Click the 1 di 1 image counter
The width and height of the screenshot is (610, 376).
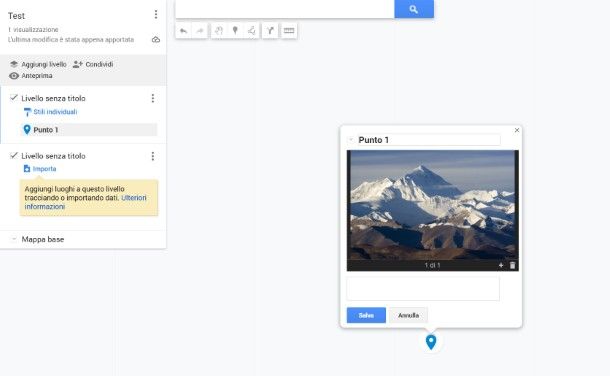pyautogui.click(x=432, y=265)
